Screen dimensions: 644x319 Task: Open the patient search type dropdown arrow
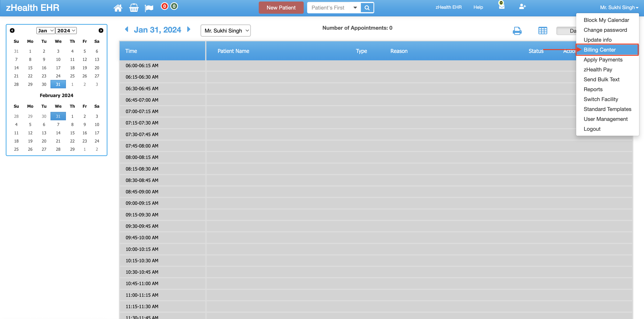355,8
